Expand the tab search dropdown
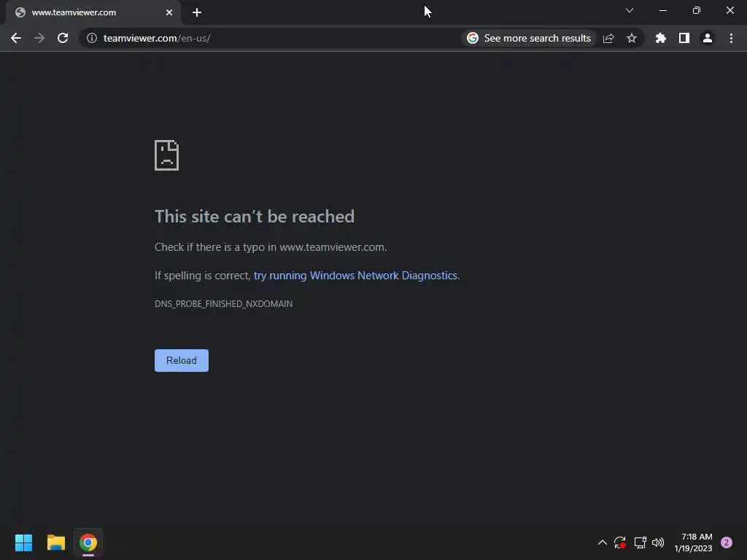747x560 pixels. [x=630, y=10]
